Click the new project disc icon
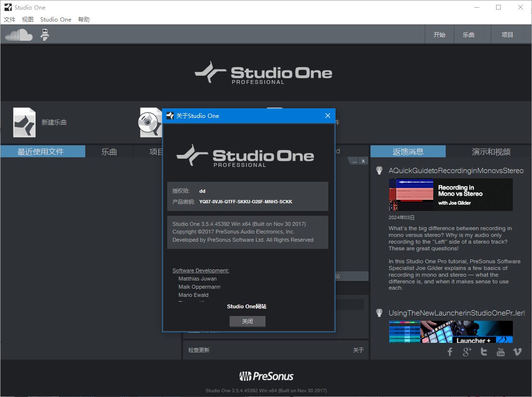532x397 pixels. point(150,122)
